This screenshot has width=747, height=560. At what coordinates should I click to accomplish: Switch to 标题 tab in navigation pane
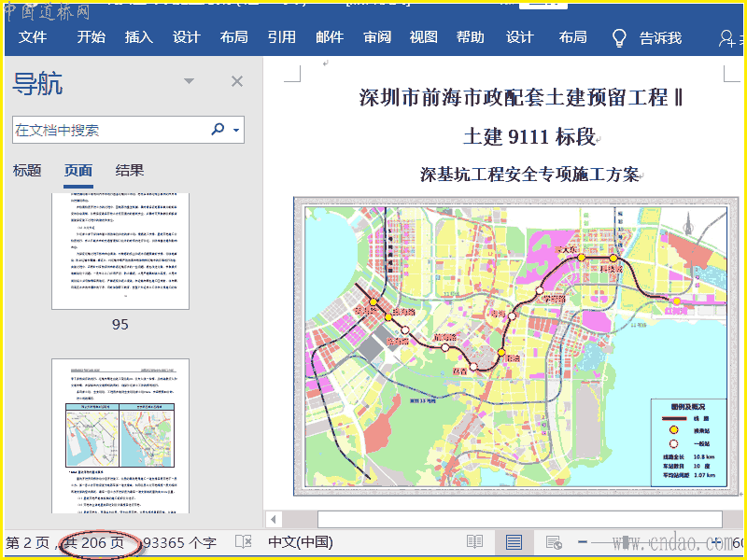27,170
